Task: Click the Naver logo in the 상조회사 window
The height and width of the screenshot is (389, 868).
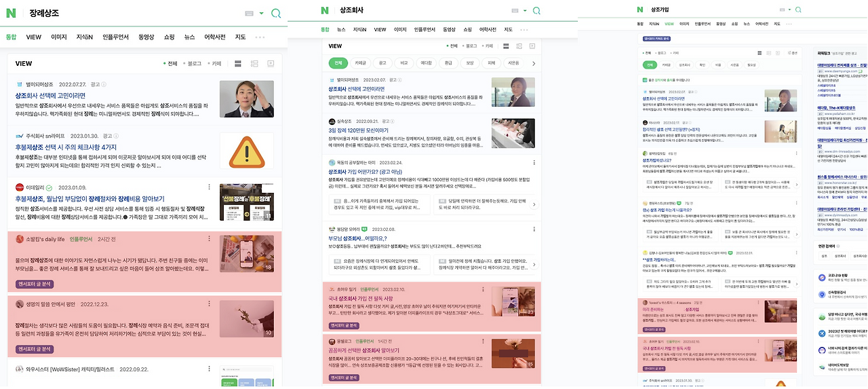Action: pyautogui.click(x=325, y=10)
